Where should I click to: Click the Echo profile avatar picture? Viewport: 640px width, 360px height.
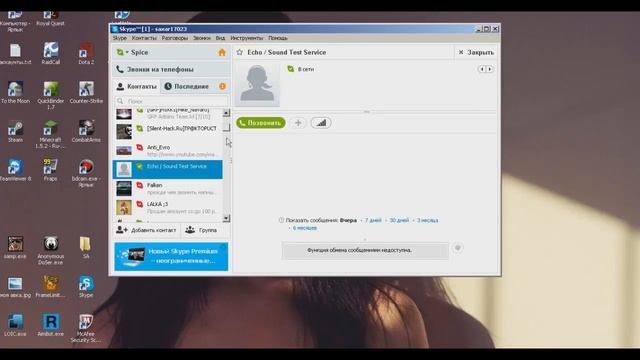coord(257,84)
